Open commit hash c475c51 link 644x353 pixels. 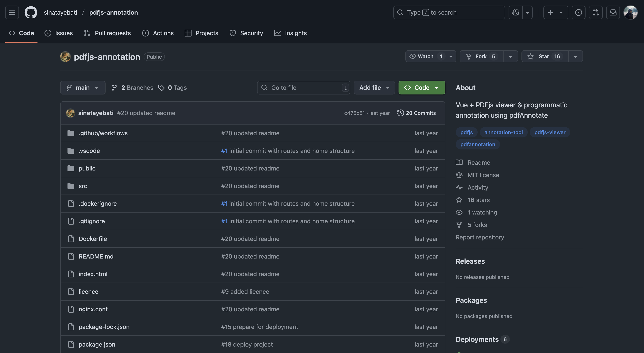pos(354,113)
